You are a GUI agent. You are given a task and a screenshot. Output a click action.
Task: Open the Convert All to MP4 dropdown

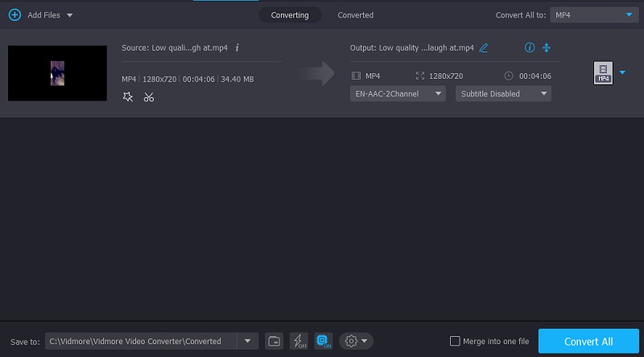click(592, 14)
